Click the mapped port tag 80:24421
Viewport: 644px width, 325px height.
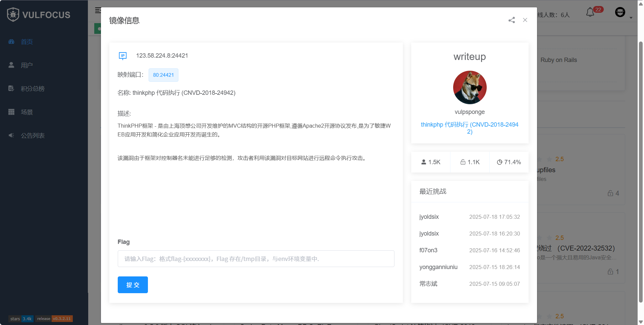[163, 75]
